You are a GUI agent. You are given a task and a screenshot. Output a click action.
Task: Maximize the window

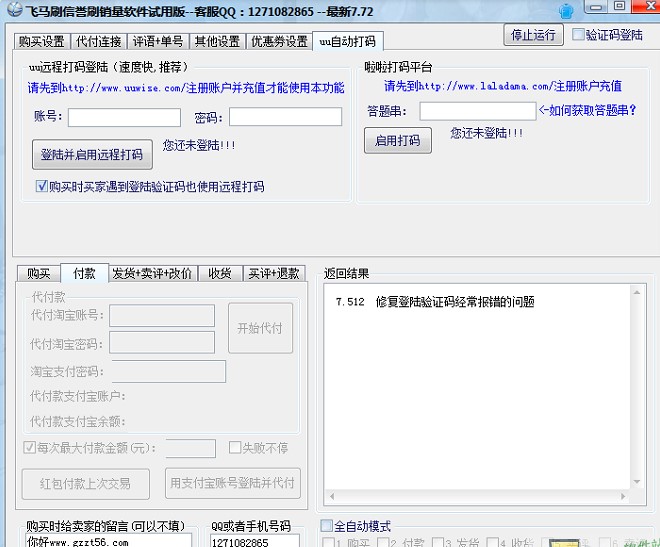(x=619, y=6)
